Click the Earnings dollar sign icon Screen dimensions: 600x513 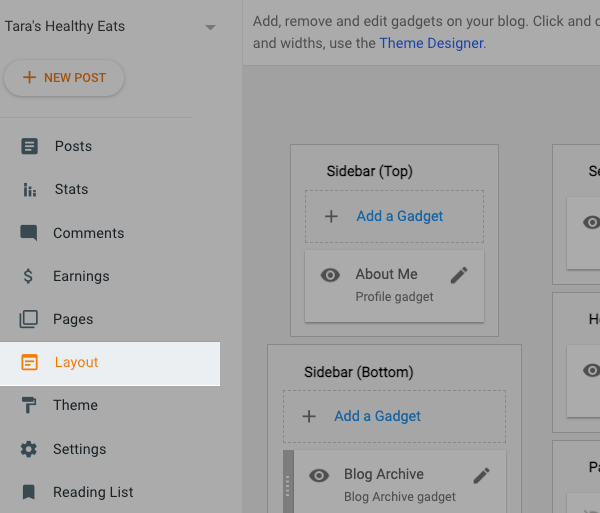point(29,276)
